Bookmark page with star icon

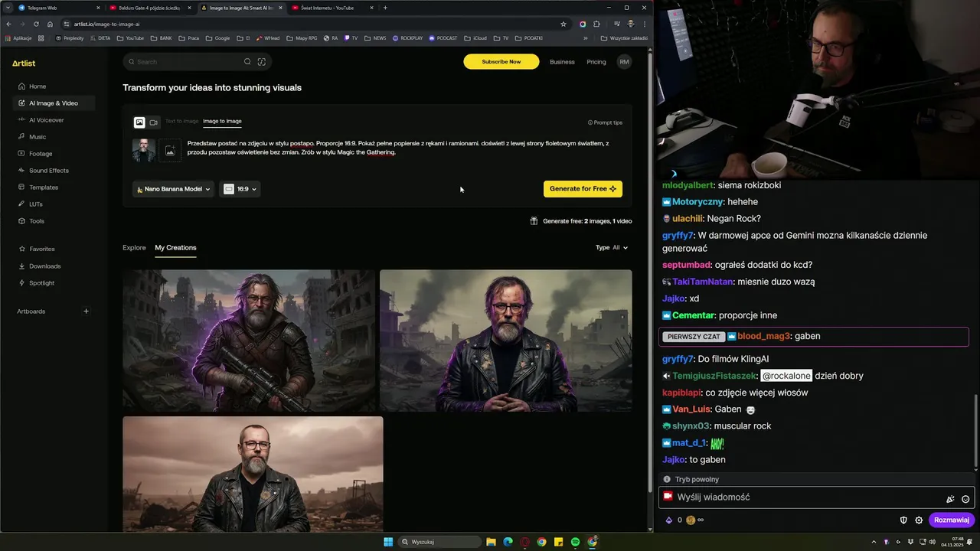563,24
